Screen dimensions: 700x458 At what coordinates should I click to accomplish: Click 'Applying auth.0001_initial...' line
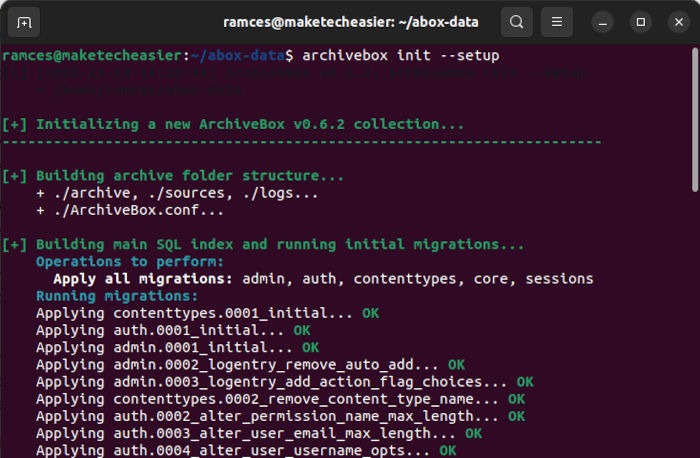point(173,330)
